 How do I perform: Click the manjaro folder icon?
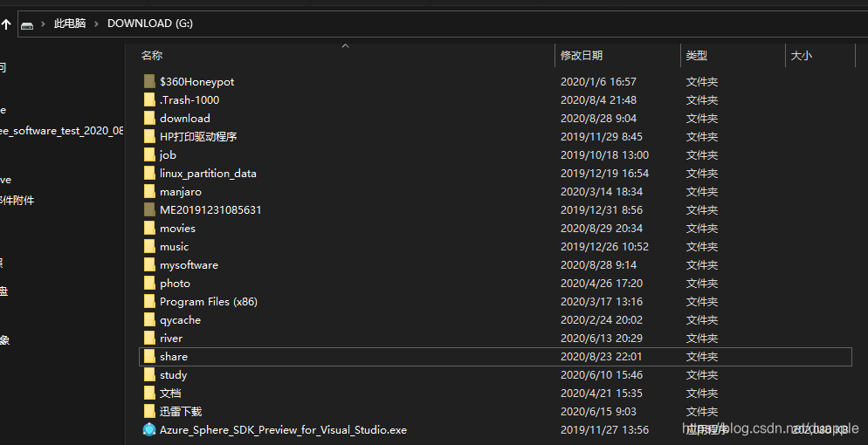point(149,191)
